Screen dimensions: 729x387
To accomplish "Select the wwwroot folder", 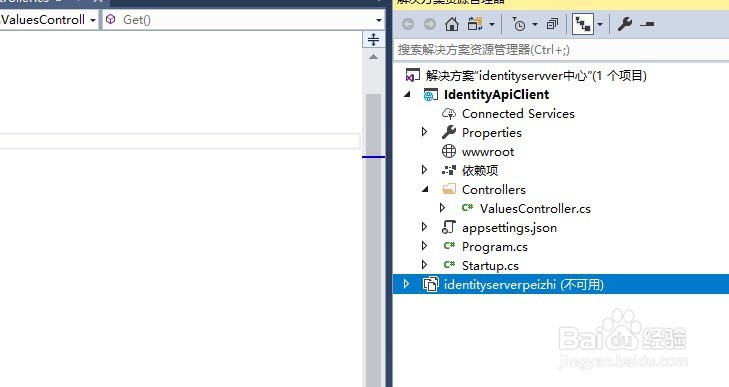I will (x=488, y=152).
